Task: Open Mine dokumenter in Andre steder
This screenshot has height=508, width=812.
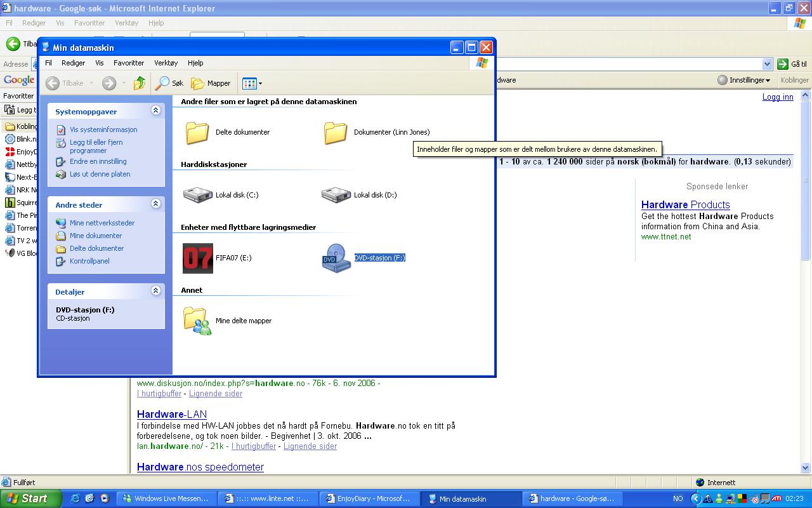Action: (96, 236)
